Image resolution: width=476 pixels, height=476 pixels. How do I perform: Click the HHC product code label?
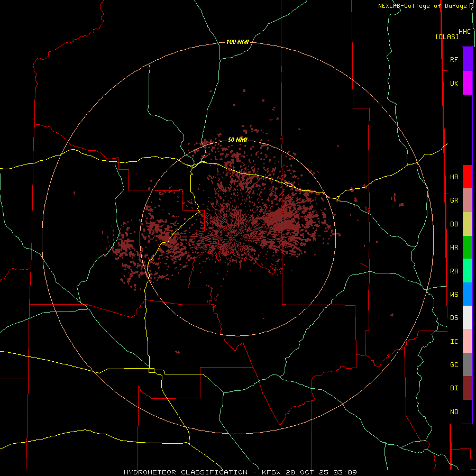(464, 32)
